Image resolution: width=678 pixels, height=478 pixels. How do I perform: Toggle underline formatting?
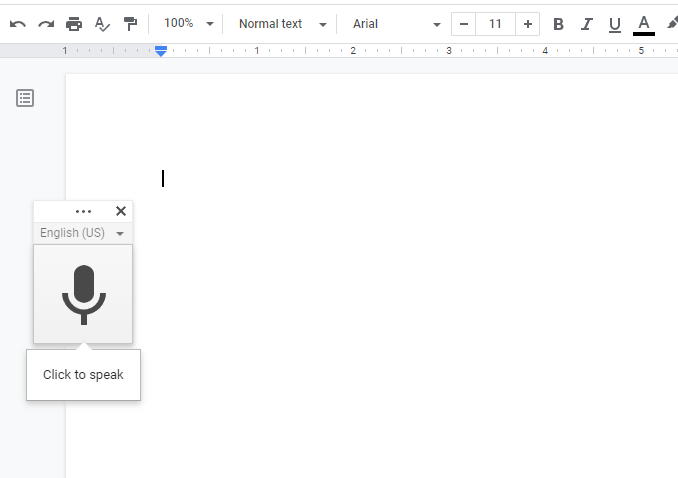point(614,24)
